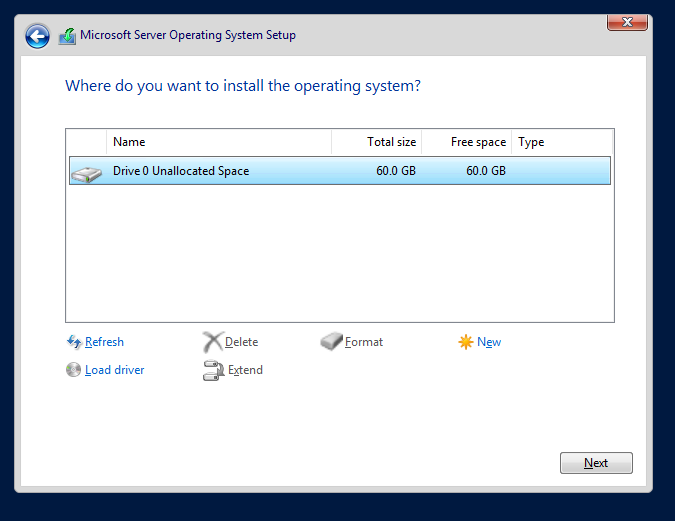Click the blue back arrow button
This screenshot has width=675, height=521.
pos(37,36)
